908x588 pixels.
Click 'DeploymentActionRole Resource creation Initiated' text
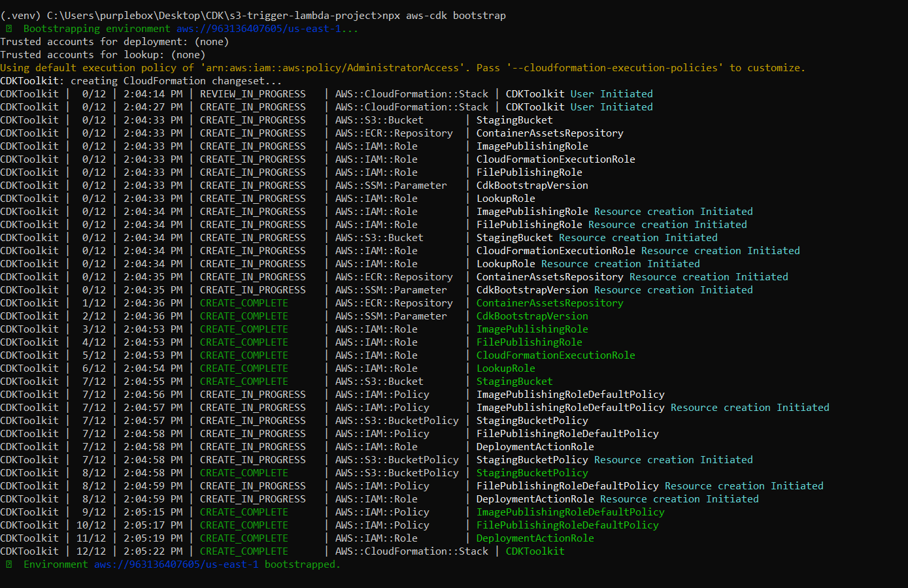click(618, 499)
